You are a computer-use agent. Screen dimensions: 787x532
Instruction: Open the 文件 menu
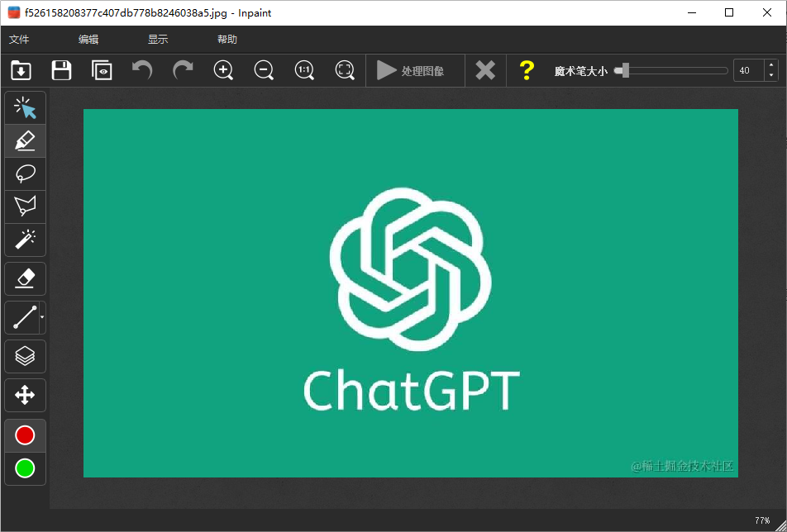point(19,40)
